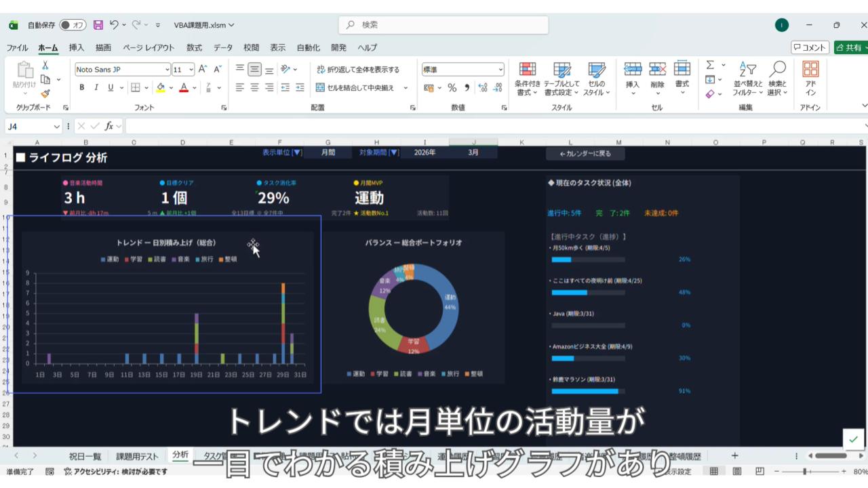Toggle the AutoSave (自動保存) switch
The image size is (868, 488).
[x=73, y=25]
